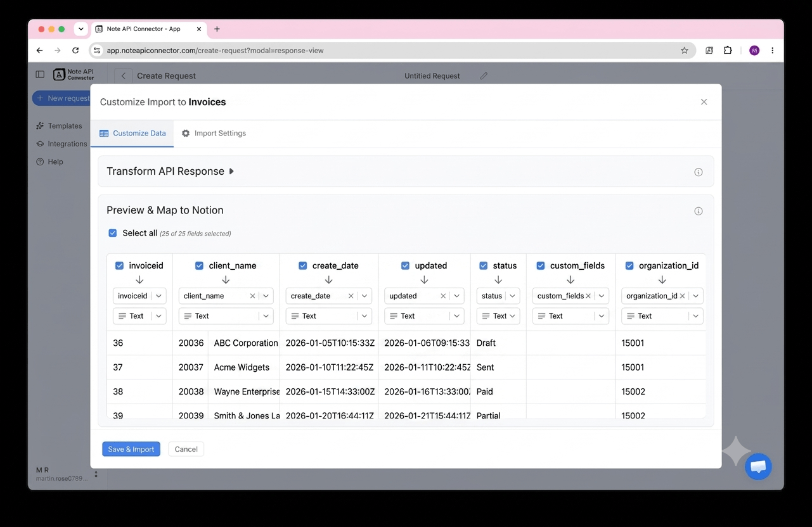Clear the organization_id mapping with its X

(x=682, y=296)
